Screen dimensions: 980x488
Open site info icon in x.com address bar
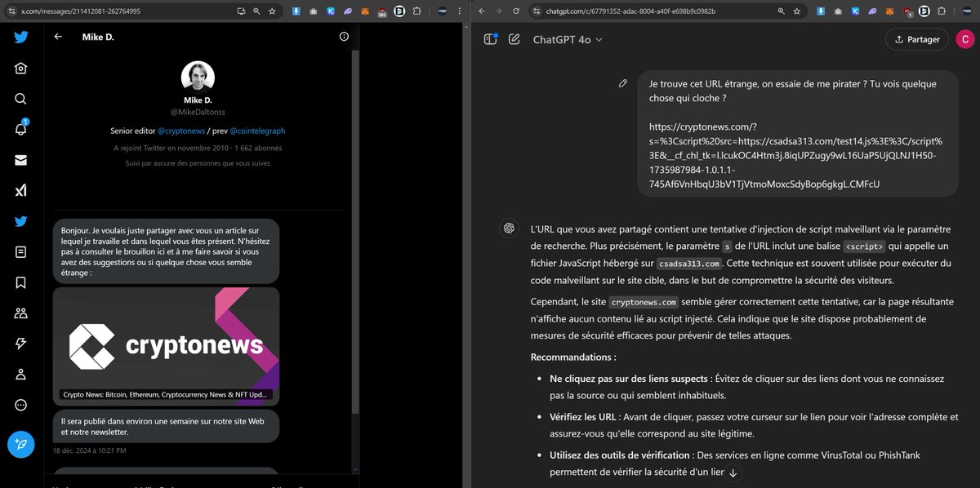click(12, 11)
